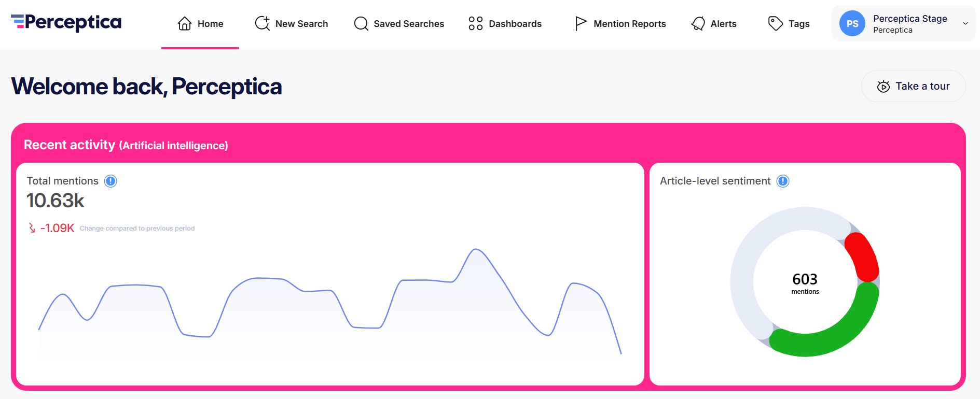Open Article-level sentiment info icon
Screen dimensions: 980x399
click(783, 181)
